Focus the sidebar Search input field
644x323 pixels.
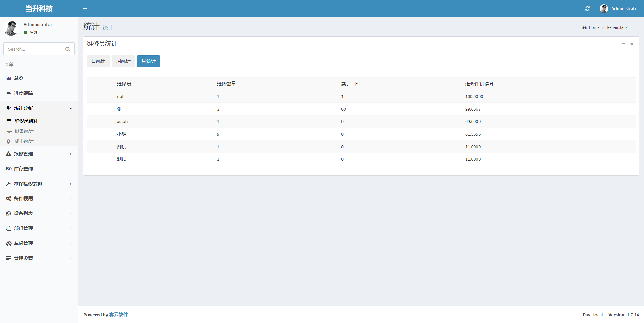[34, 49]
